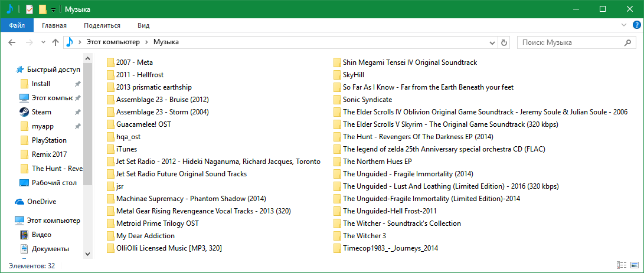Select the SkyHill folder icon
Image resolution: width=644 pixels, height=273 pixels.
click(337, 75)
